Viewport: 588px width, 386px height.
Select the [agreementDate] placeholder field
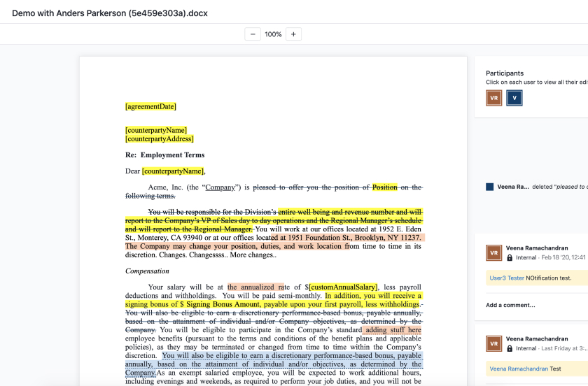pos(150,107)
